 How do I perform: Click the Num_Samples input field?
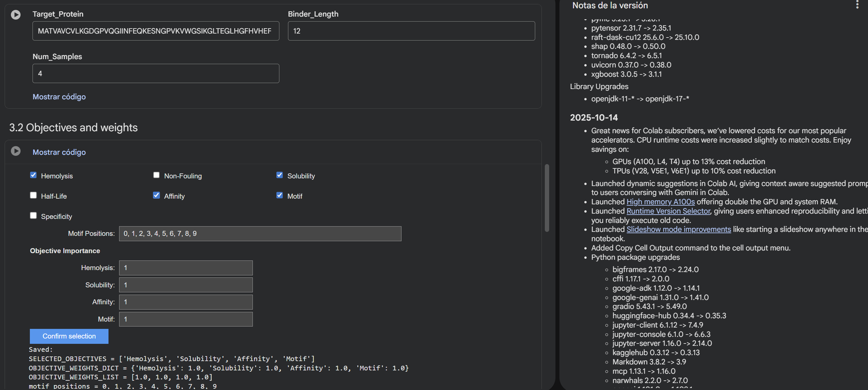156,73
